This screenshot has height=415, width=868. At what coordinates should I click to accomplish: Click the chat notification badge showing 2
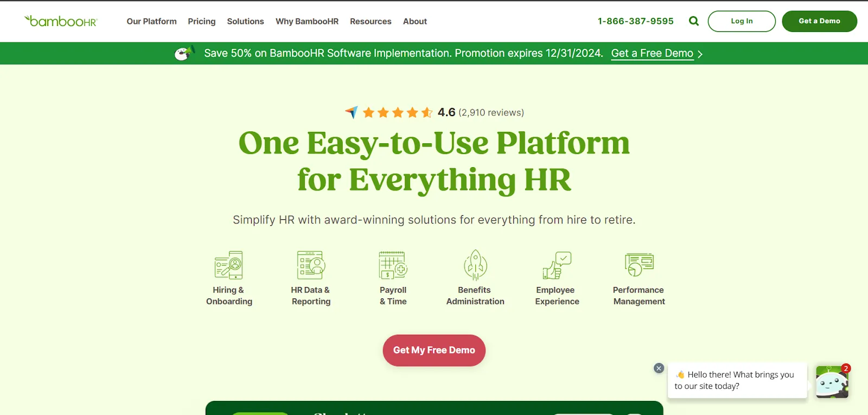pos(846,368)
